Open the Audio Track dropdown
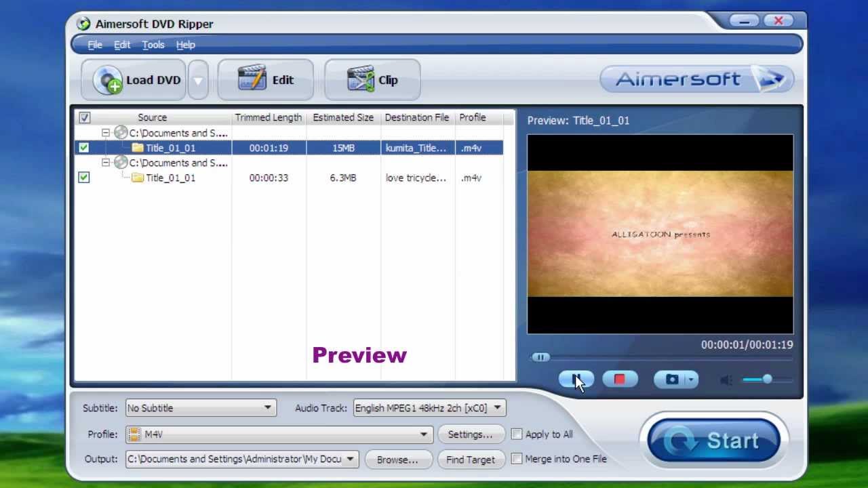The image size is (868, 488). pos(429,408)
